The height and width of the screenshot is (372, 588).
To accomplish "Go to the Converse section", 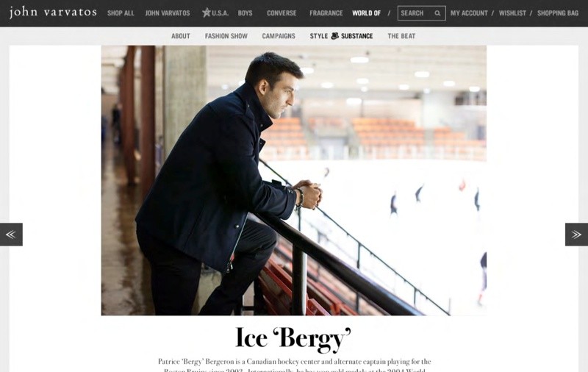I will point(282,13).
